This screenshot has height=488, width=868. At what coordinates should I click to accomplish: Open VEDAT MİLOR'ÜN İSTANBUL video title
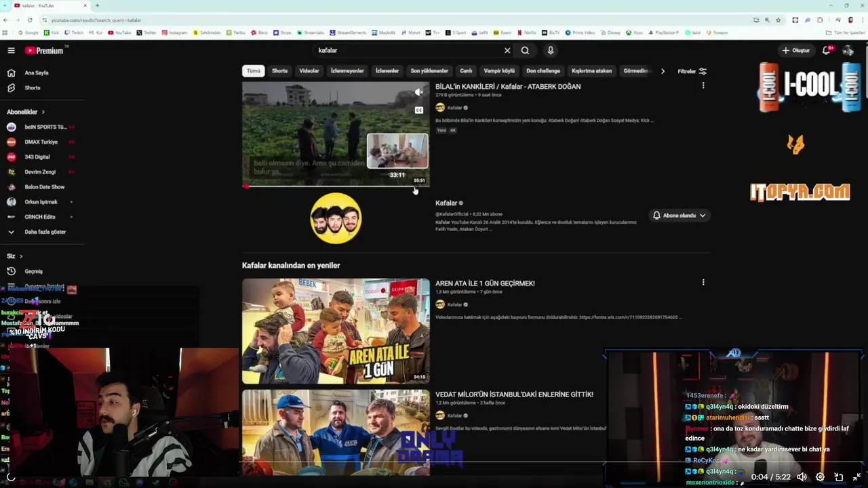point(514,394)
